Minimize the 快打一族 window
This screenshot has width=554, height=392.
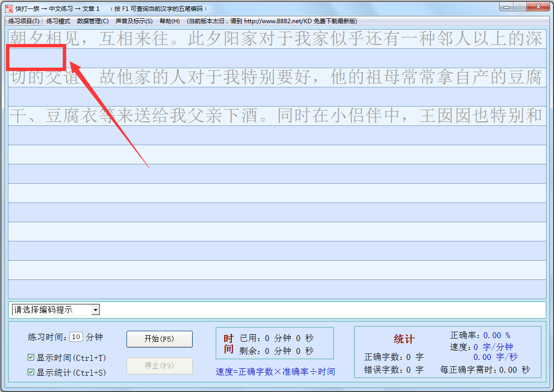tap(507, 6)
